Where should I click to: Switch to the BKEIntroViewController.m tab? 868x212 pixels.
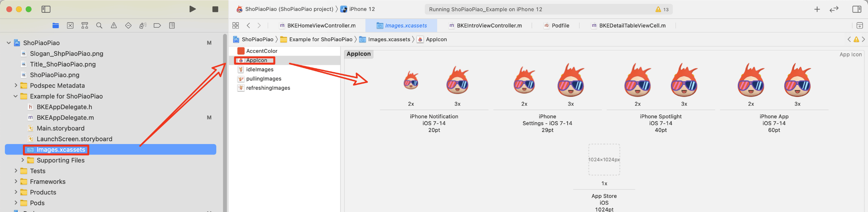pos(485,25)
